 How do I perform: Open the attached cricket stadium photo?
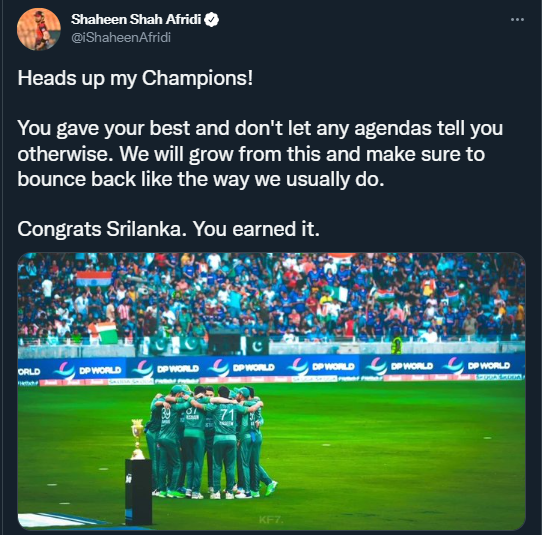271,391
